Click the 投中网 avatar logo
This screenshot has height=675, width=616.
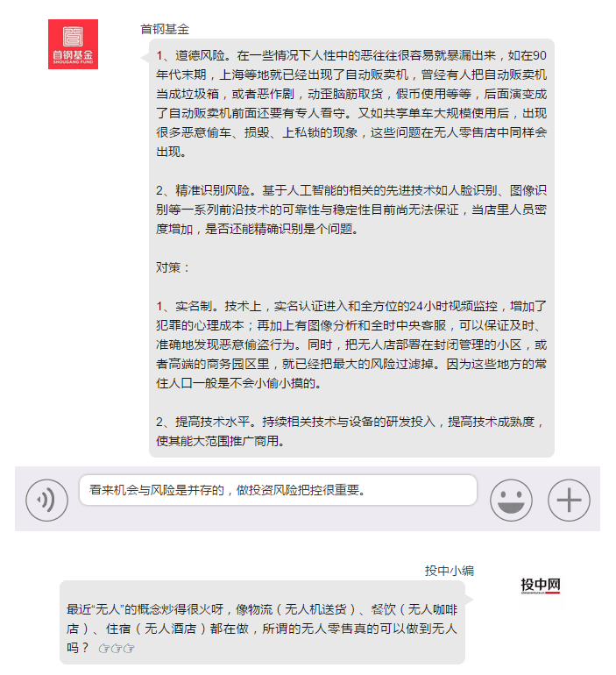click(x=541, y=586)
